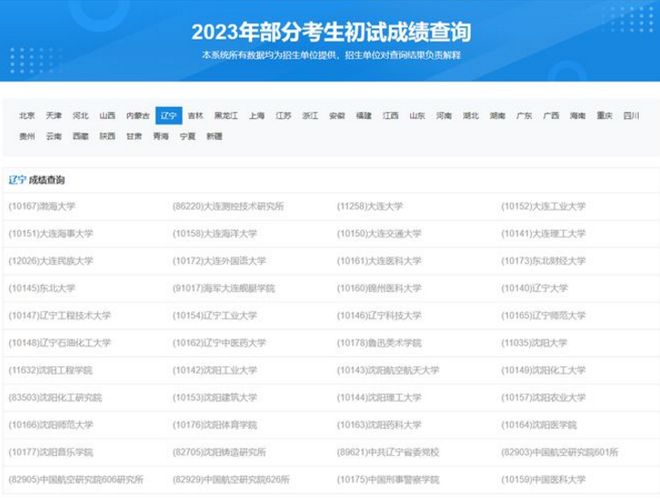Select the 北京 province tab

pos(27,116)
